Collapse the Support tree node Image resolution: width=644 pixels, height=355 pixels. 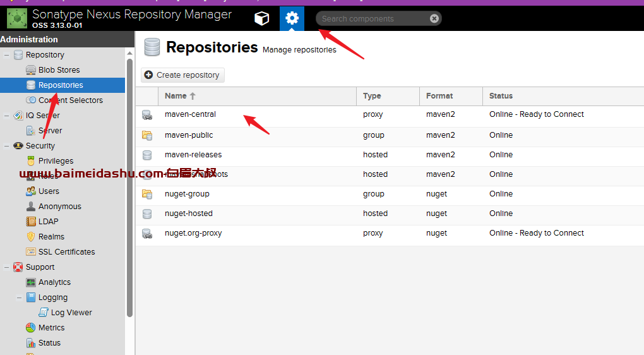coord(6,267)
